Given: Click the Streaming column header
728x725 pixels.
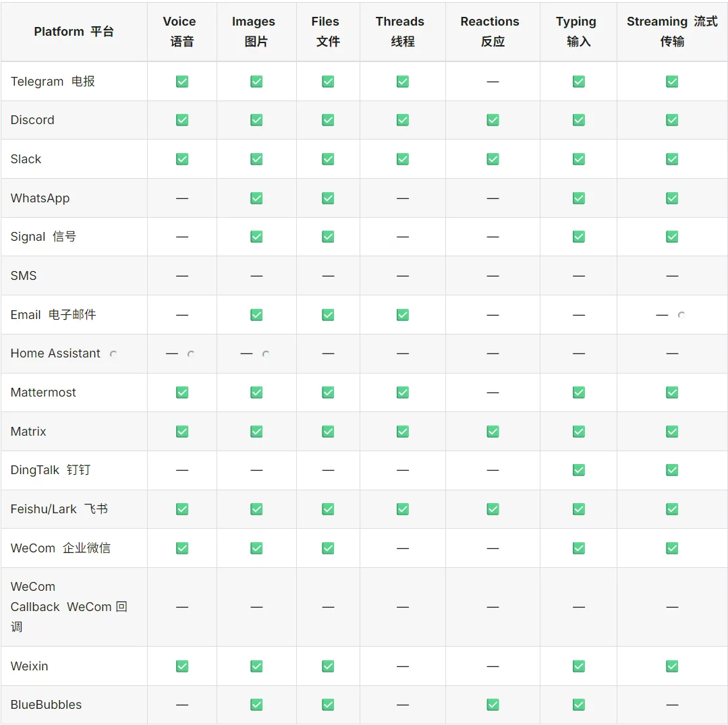Looking at the screenshot, I should [x=672, y=31].
